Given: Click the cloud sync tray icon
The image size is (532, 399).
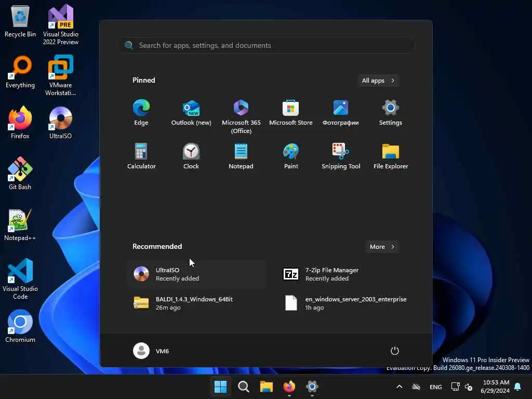Looking at the screenshot, I should 416,387.
